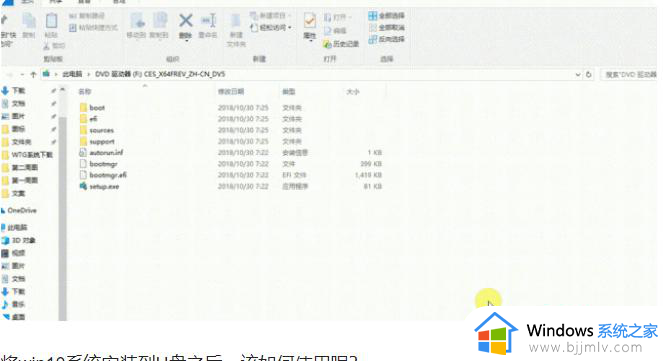
Task: Select the bootmgr file
Action: [99, 164]
